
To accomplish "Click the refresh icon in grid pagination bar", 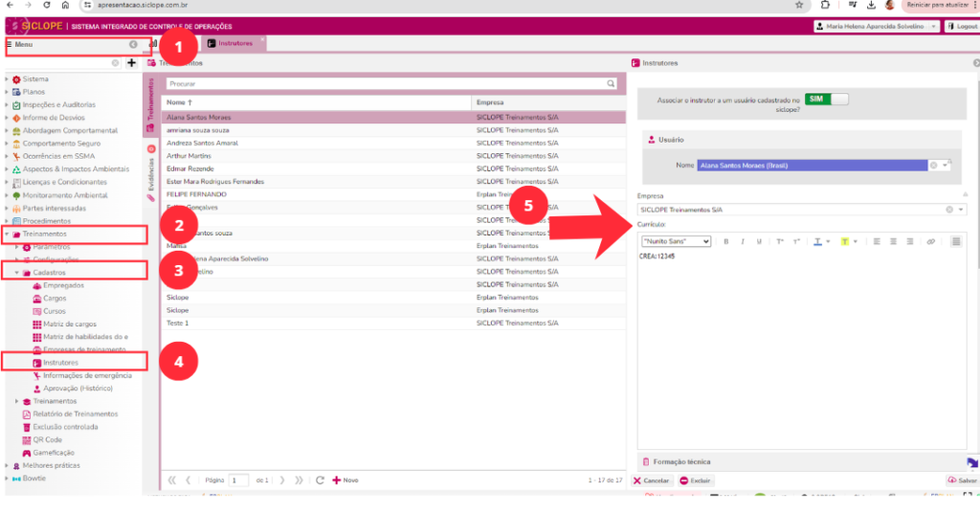I will point(321,480).
